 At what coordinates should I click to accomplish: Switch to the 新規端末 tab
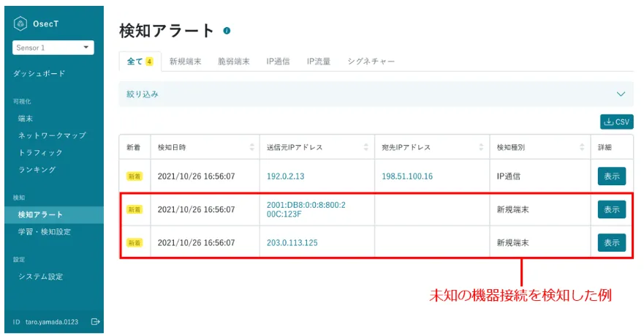pos(186,61)
